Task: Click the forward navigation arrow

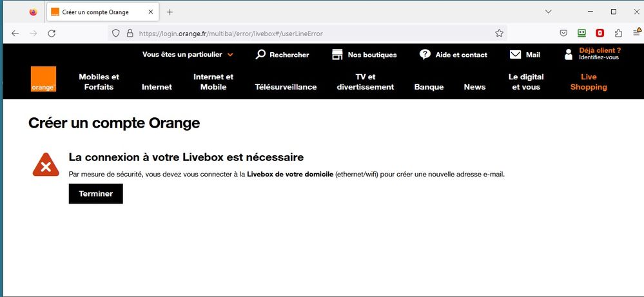Action: [x=34, y=34]
